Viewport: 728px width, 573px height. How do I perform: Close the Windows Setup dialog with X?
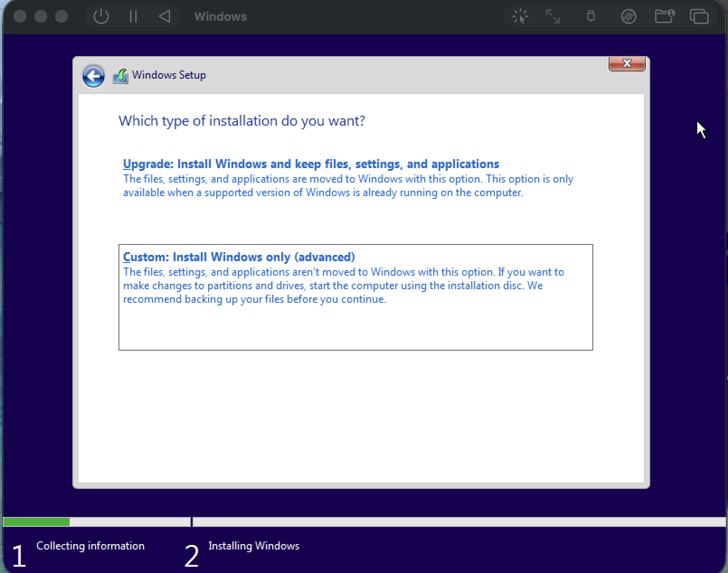627,64
